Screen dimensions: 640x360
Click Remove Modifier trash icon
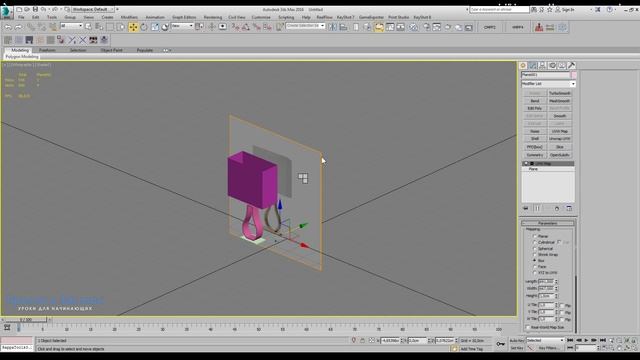(x=557, y=208)
